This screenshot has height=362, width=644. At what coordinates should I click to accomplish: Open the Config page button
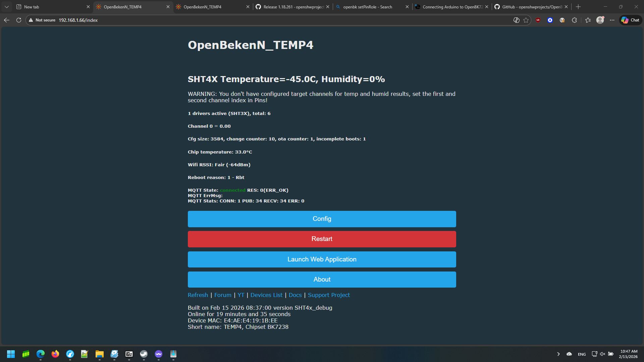click(x=322, y=219)
